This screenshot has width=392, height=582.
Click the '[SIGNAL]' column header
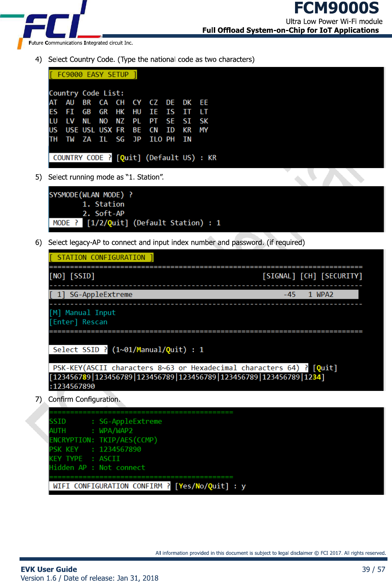point(279,276)
